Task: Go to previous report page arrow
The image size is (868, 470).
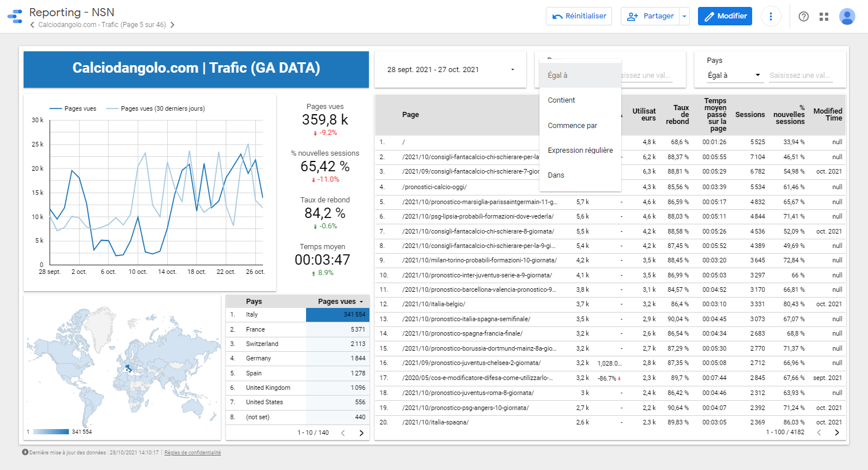Action: (32, 25)
